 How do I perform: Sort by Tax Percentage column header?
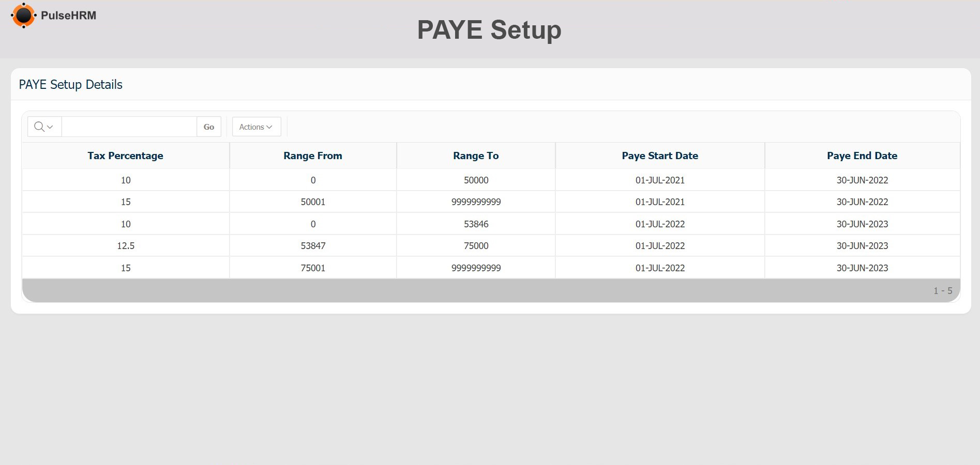(x=125, y=156)
